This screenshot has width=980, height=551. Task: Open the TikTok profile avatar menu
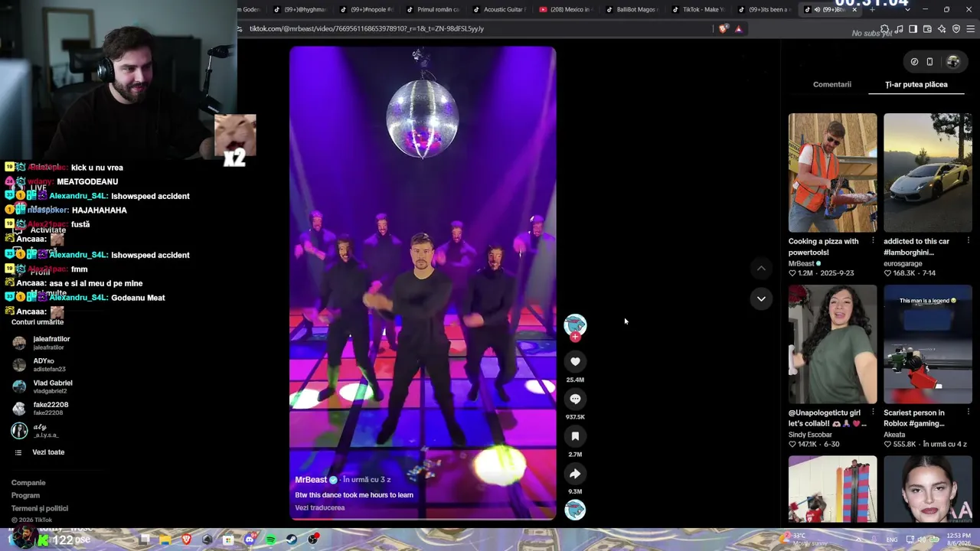tap(953, 62)
